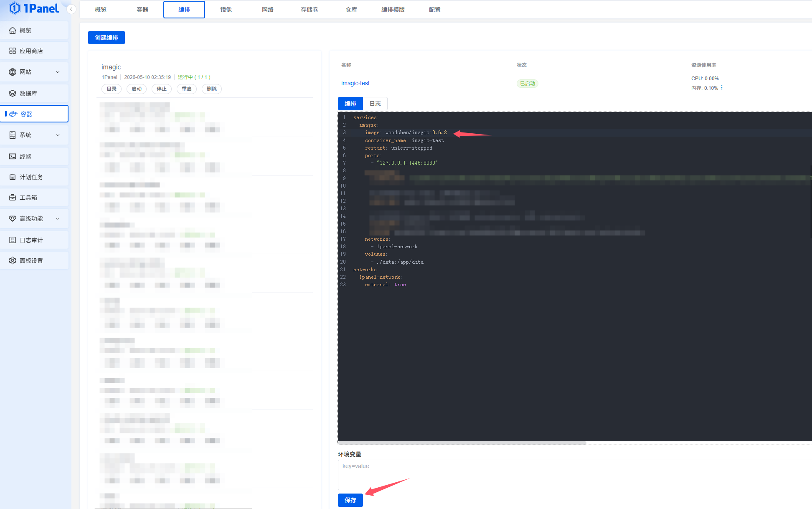The height and width of the screenshot is (509, 812).
Task: Open the 存储卷 tab
Action: pyautogui.click(x=310, y=10)
